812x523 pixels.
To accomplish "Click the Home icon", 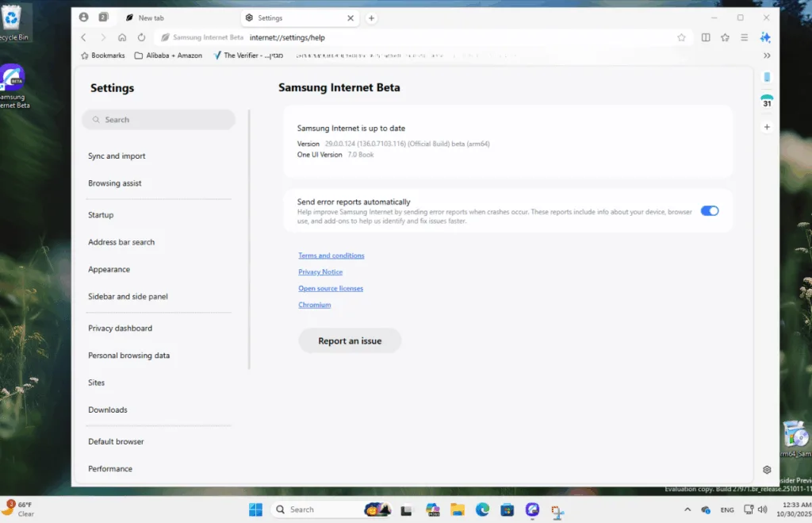I will click(x=122, y=37).
